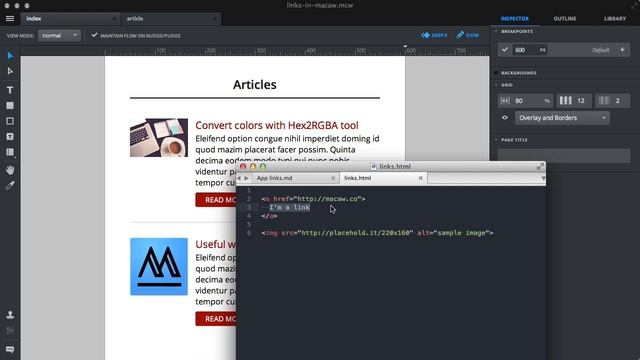
Task: Click the dimmed icon below the stamp icon
Action: click(10, 331)
